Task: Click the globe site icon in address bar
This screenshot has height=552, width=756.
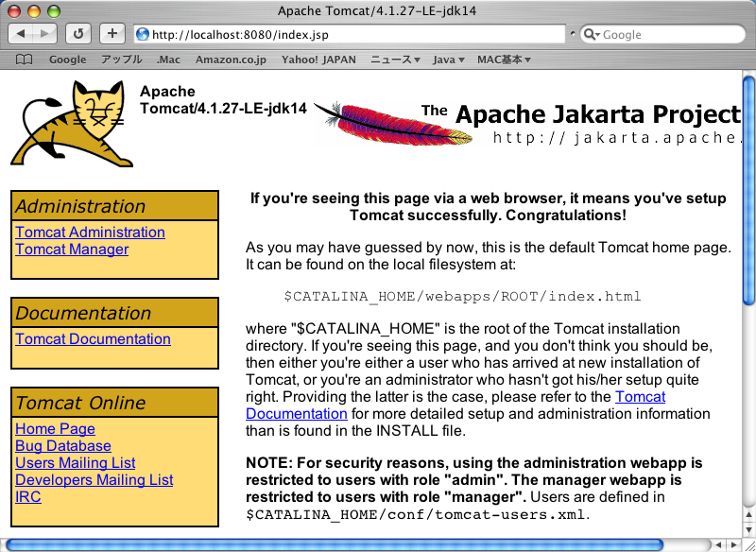Action: coord(143,34)
